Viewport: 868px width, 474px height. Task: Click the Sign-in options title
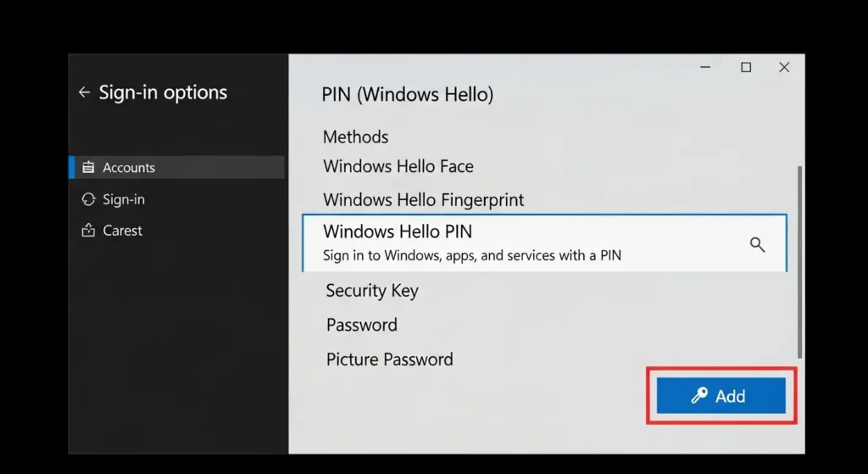coord(163,92)
